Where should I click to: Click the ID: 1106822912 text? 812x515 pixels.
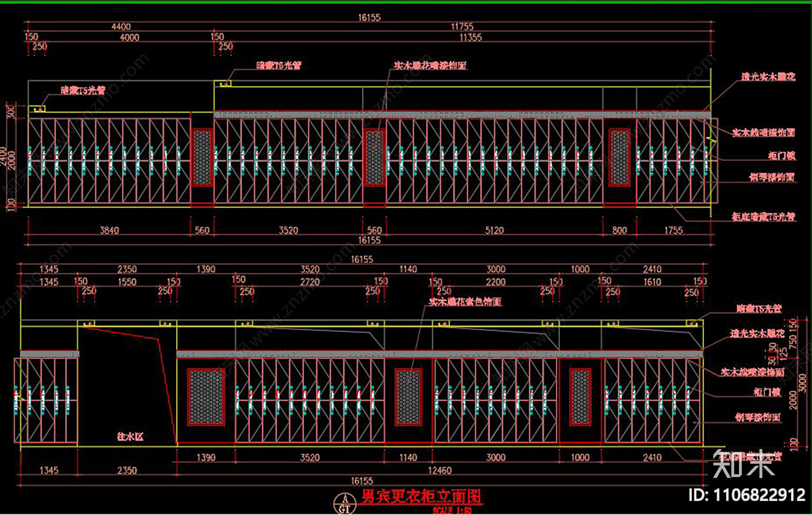[x=747, y=495]
